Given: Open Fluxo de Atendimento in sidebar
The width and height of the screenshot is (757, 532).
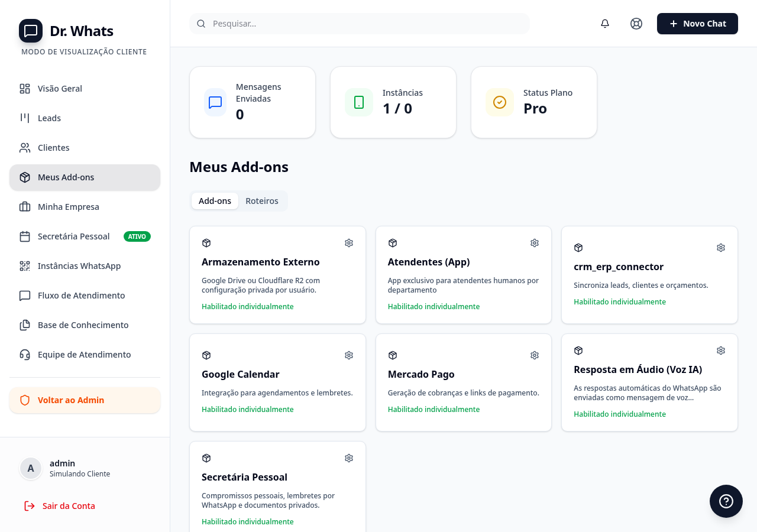Looking at the screenshot, I should pos(85,296).
